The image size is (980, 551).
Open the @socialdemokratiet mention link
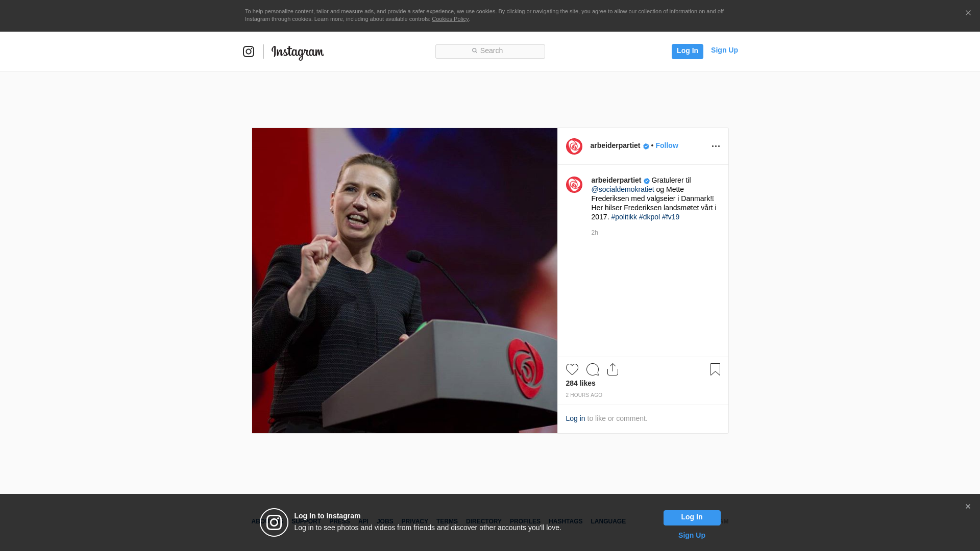(622, 189)
